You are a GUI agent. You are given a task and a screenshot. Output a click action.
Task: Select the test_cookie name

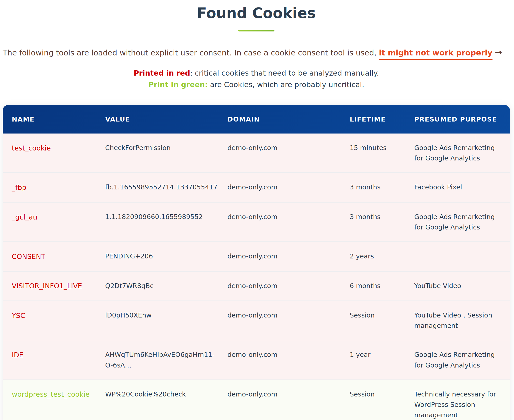pyautogui.click(x=31, y=148)
